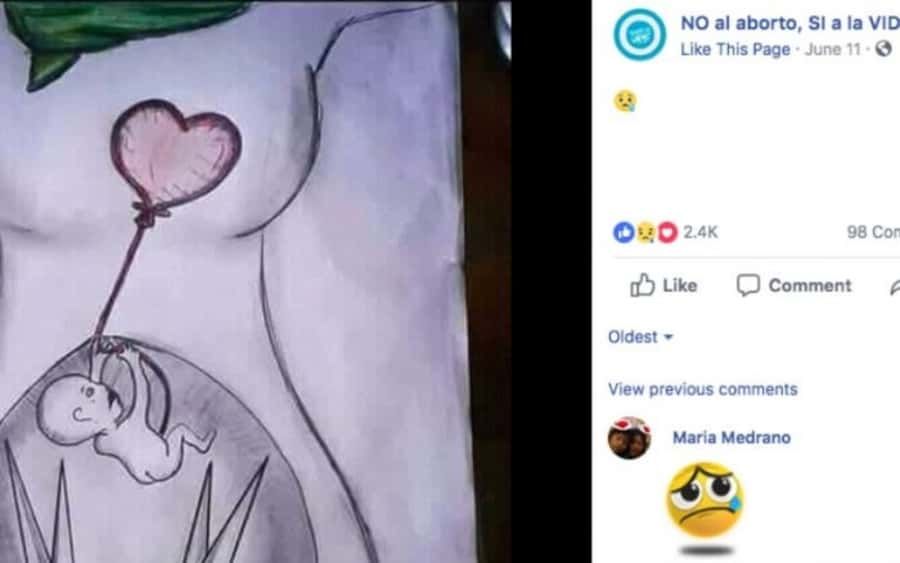Click the arrow next to Oldest
The width and height of the screenshot is (900, 563).
click(x=668, y=337)
